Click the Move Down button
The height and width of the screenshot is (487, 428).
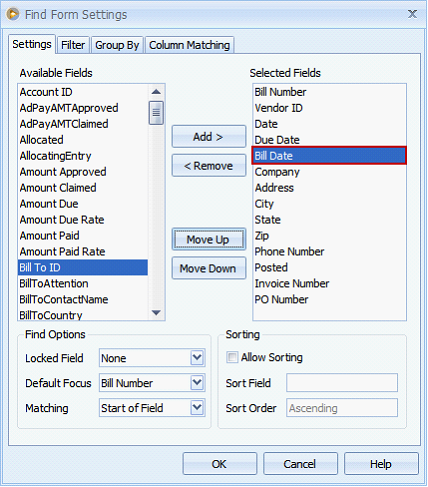coord(209,268)
